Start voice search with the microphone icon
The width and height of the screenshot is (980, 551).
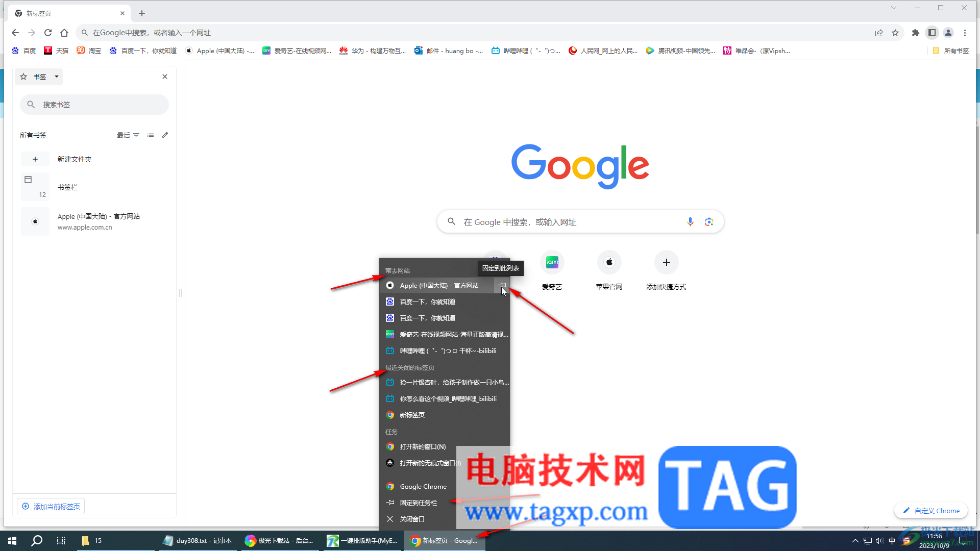coord(690,222)
